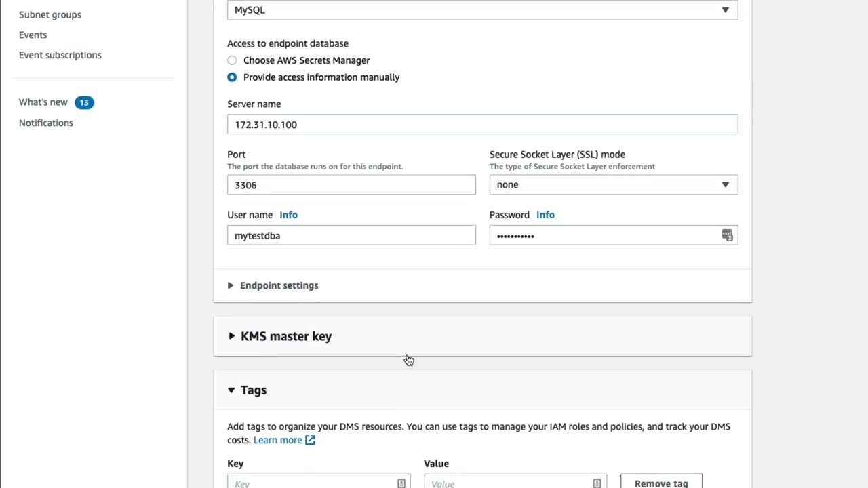The height and width of the screenshot is (488, 868).
Task: Click the icon inside the tag Value field
Action: point(597,483)
